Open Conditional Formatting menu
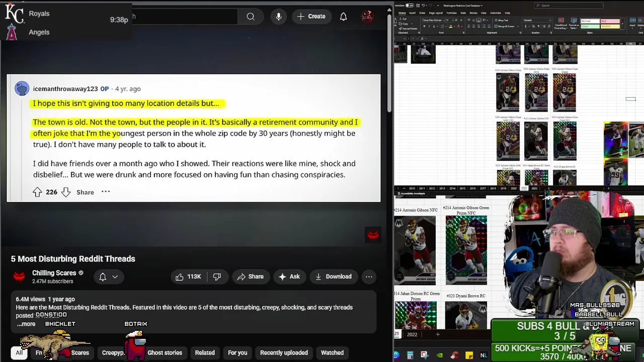 coord(561,24)
